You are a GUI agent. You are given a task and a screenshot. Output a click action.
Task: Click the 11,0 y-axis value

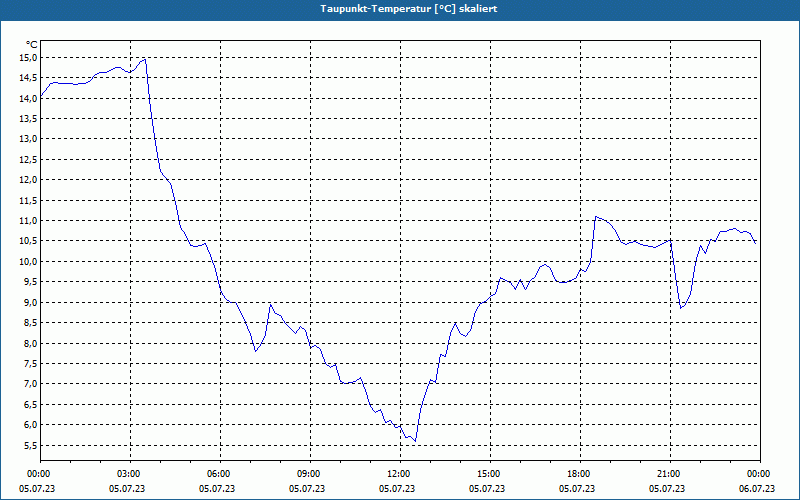point(29,221)
